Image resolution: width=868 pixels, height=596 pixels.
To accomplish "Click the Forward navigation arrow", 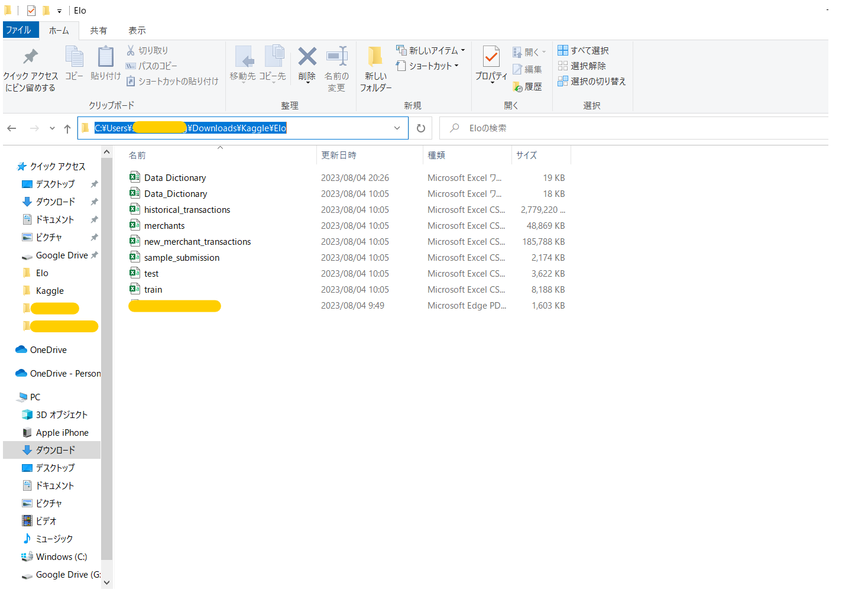I will tap(34, 128).
